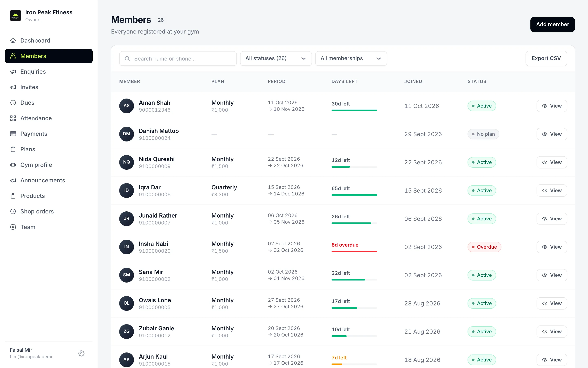This screenshot has height=368, width=588.
Task: Click the Faisal Mir account name
Action: point(21,350)
